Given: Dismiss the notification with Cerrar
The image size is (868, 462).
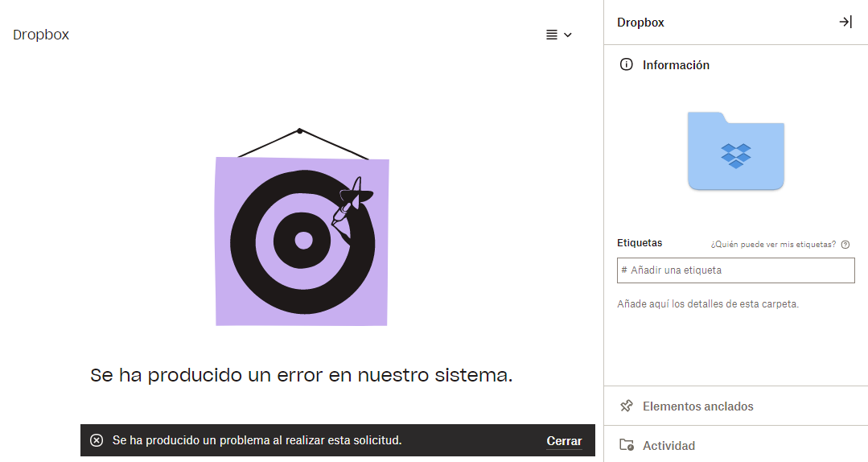Looking at the screenshot, I should click(x=564, y=440).
